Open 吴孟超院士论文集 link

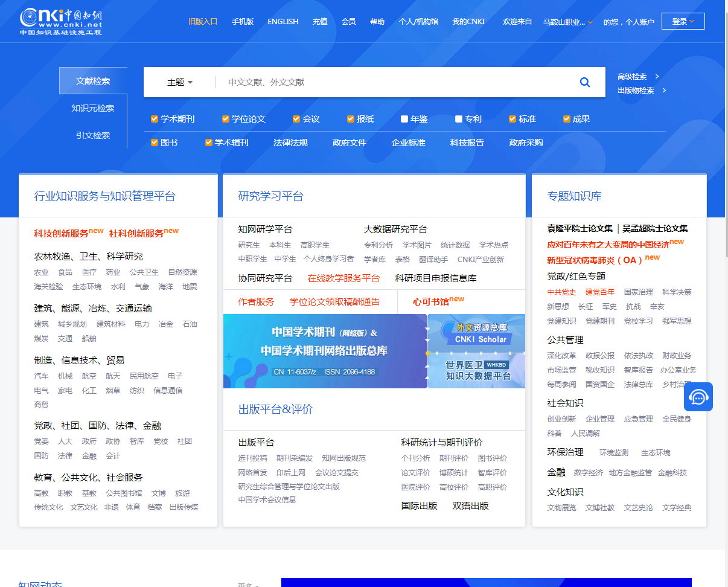(x=655, y=228)
